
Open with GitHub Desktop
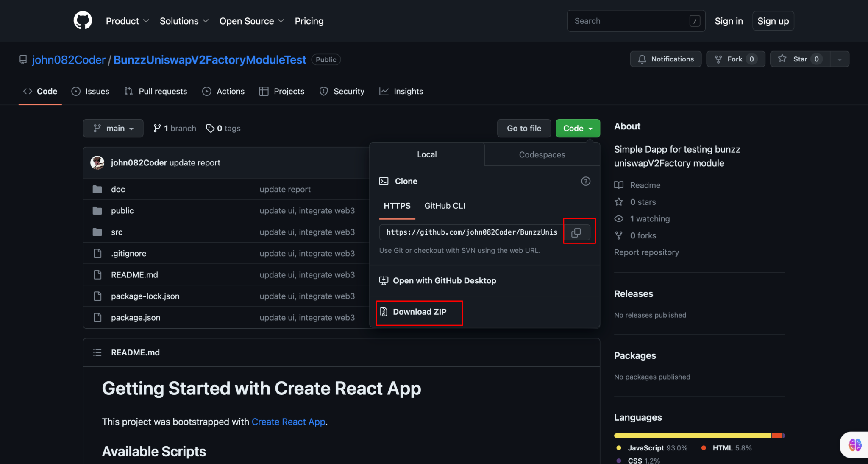pos(444,280)
